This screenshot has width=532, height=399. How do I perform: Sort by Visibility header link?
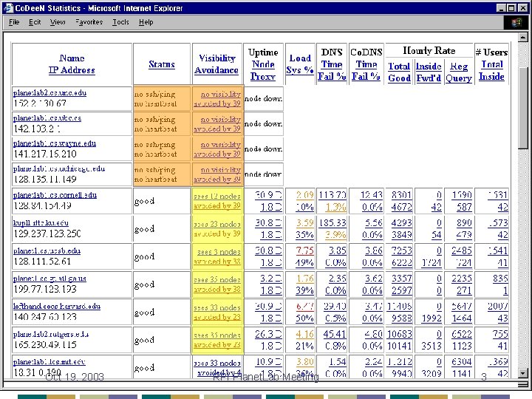(217, 58)
